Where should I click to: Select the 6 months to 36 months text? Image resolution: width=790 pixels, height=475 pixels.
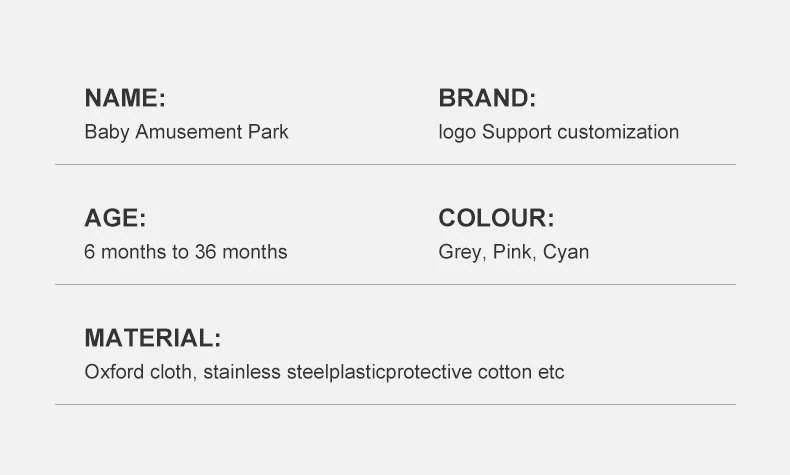pos(186,252)
